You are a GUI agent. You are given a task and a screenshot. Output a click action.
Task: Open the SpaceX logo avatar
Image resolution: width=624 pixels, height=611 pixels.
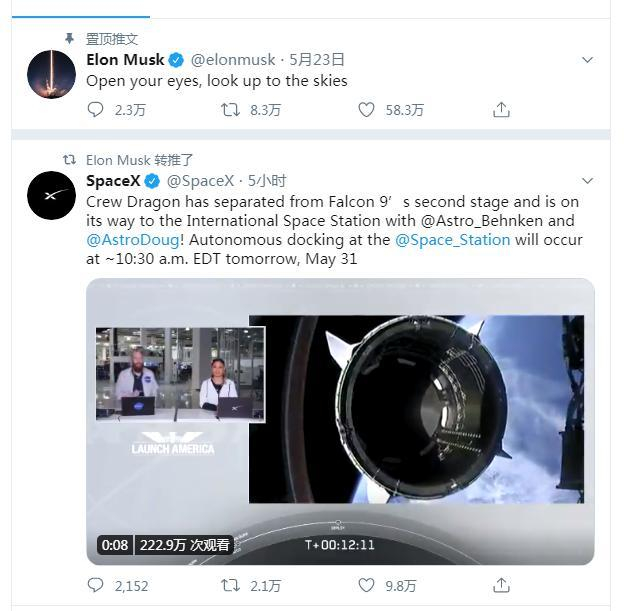pyautogui.click(x=50, y=195)
